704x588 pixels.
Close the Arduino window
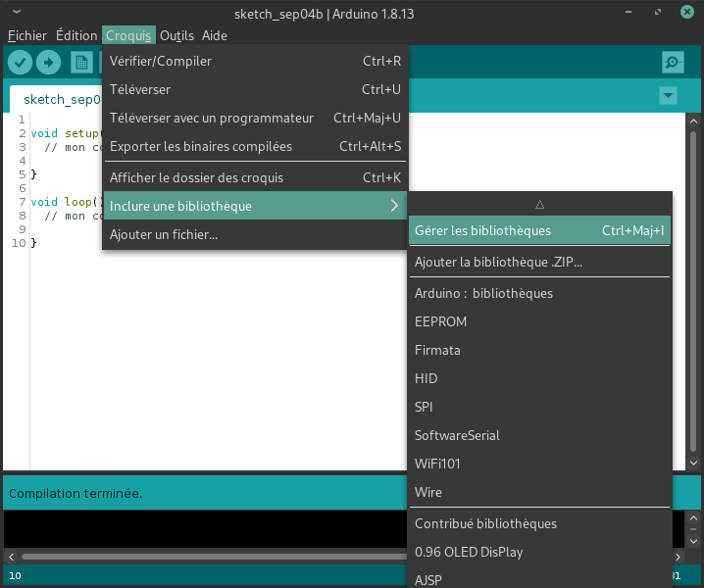click(687, 12)
